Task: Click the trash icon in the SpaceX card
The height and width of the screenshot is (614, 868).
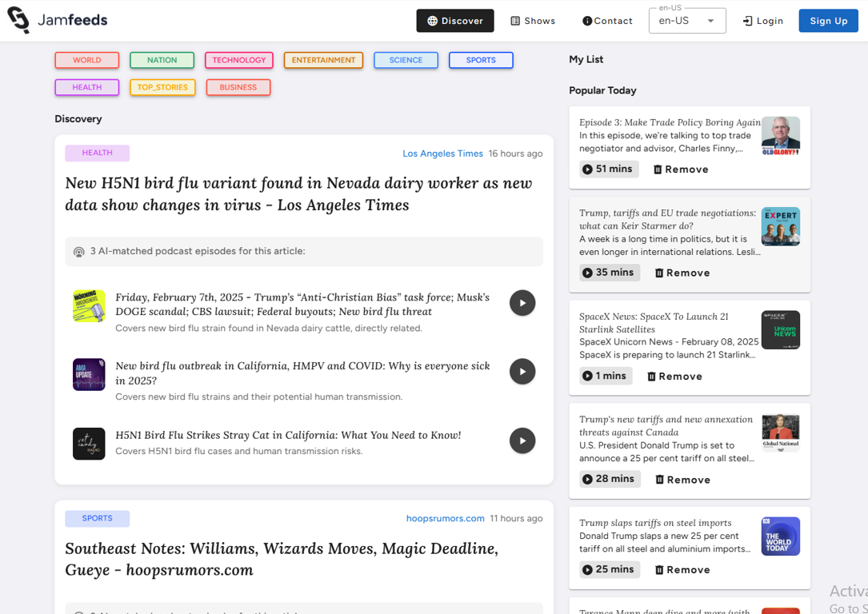Action: coord(651,376)
